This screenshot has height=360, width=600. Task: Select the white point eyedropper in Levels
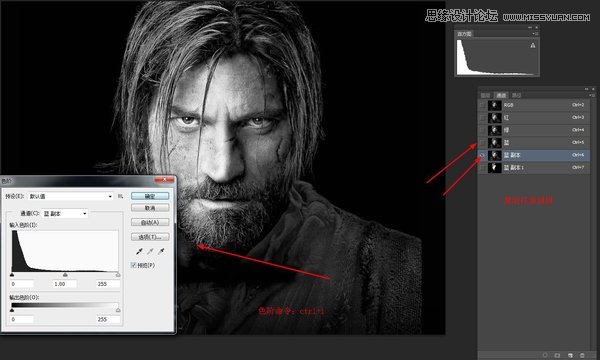click(x=161, y=251)
